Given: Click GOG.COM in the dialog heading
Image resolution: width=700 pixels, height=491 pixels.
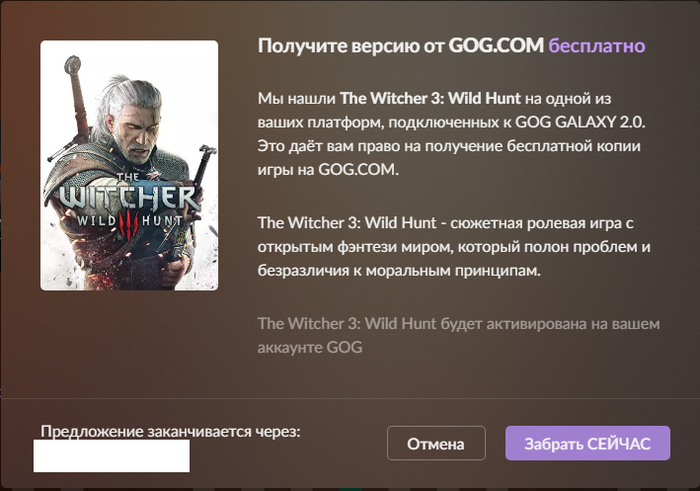Looking at the screenshot, I should [496, 46].
